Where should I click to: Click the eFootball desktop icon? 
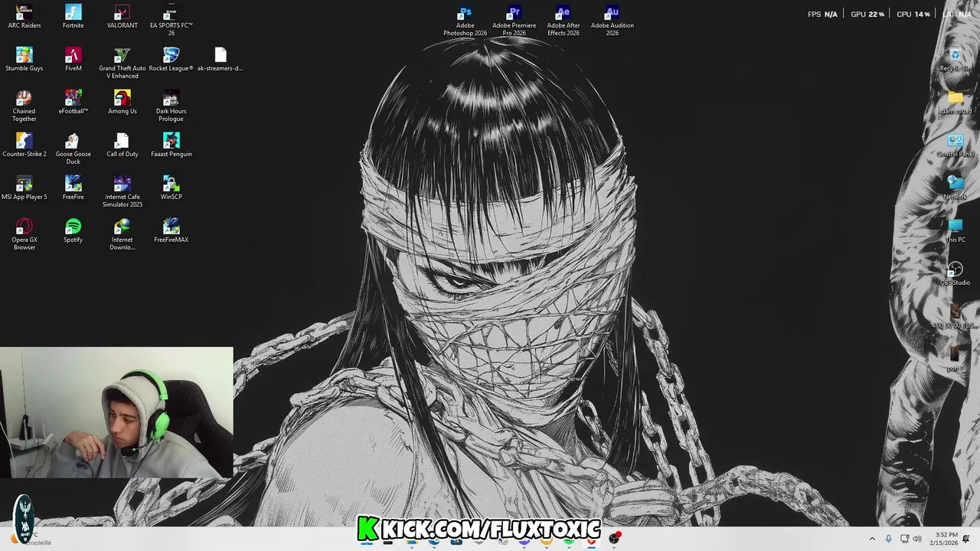pos(73,102)
